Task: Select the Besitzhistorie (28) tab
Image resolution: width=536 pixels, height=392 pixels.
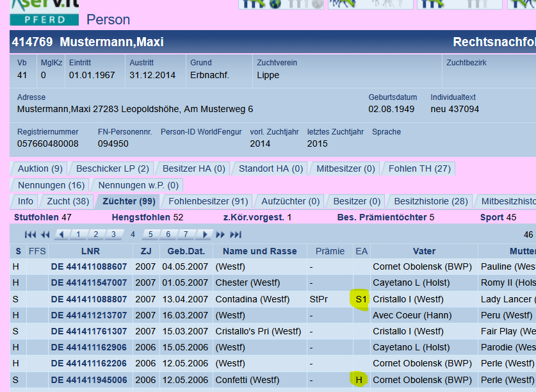Action: pos(430,201)
